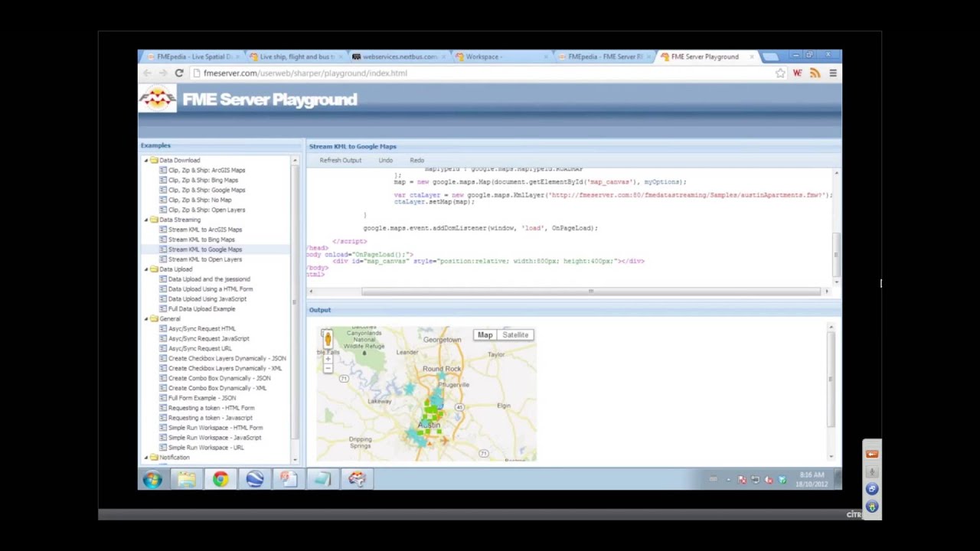Click the FME Server Playground logo

(158, 99)
